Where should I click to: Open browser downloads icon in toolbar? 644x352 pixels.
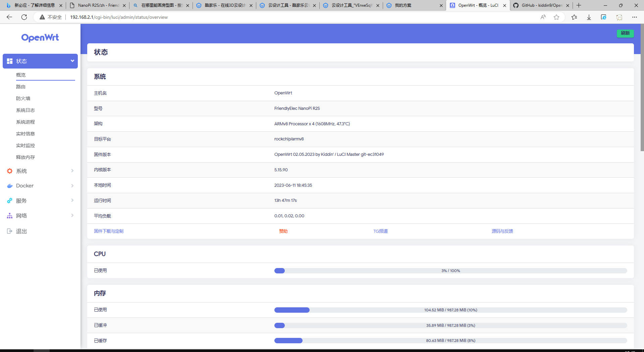[589, 17]
